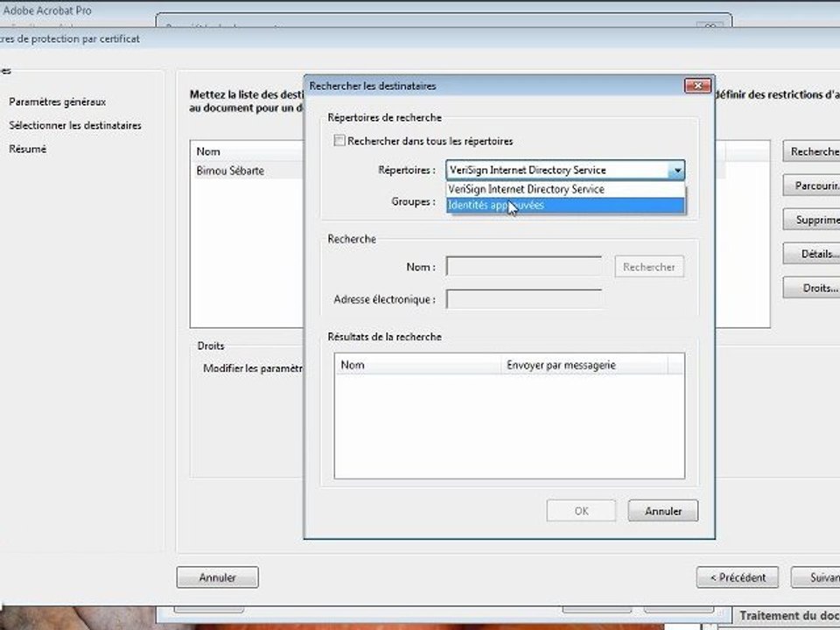The height and width of the screenshot is (630, 840).
Task: Choose 'Identités approuvées' in dropdown list
Action: (566, 205)
